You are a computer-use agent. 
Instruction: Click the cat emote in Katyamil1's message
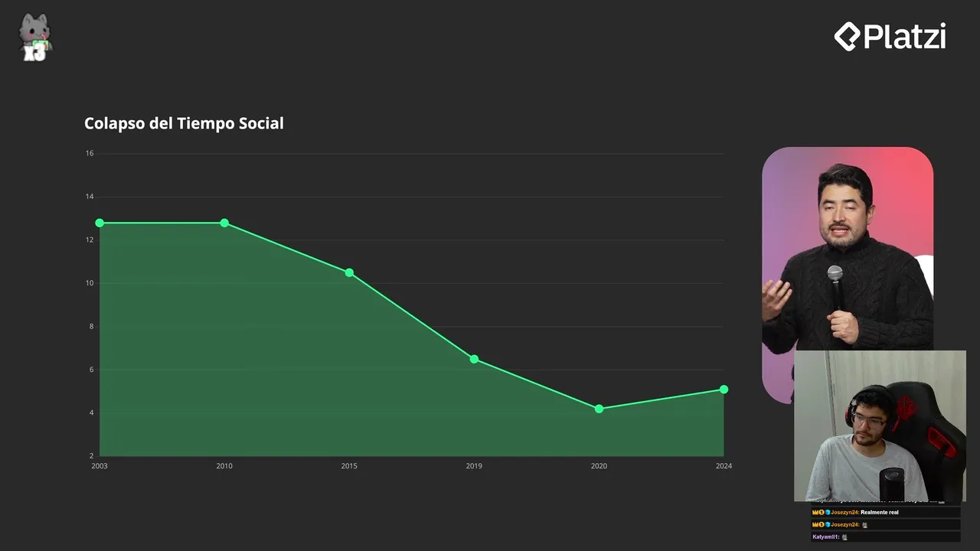(x=844, y=537)
